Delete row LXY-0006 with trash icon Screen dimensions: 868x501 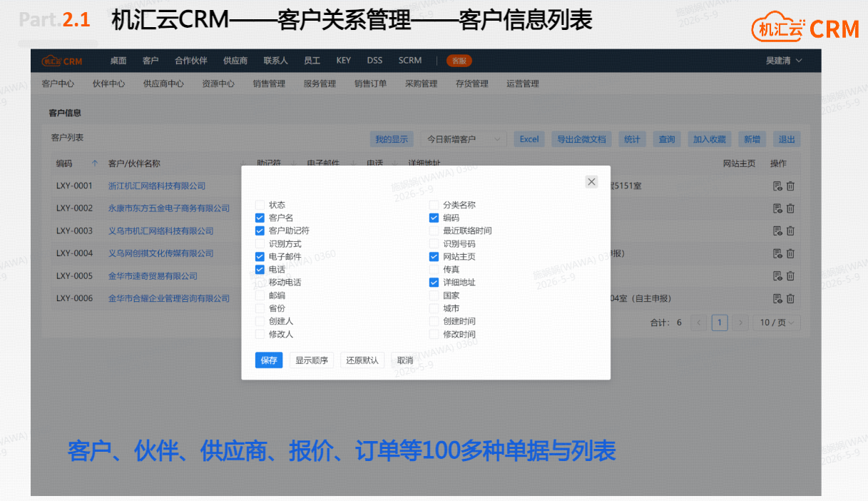click(790, 298)
